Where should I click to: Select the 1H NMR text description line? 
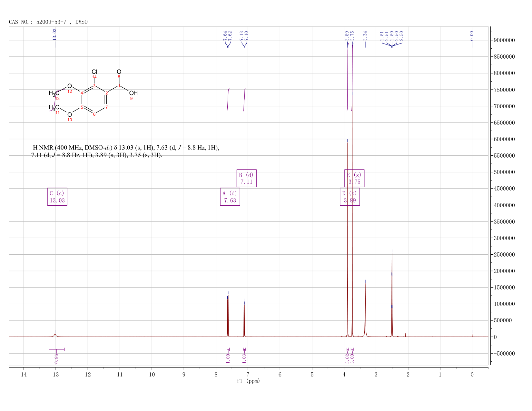125,152
